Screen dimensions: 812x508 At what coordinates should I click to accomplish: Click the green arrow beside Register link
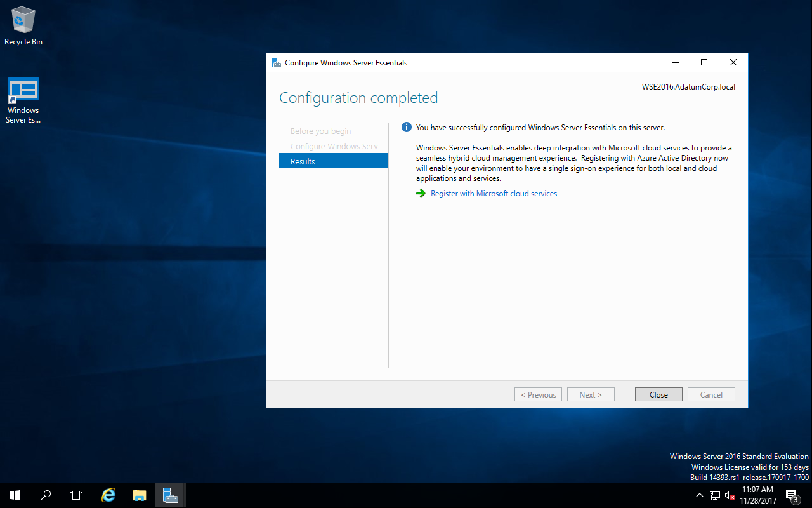(x=421, y=194)
